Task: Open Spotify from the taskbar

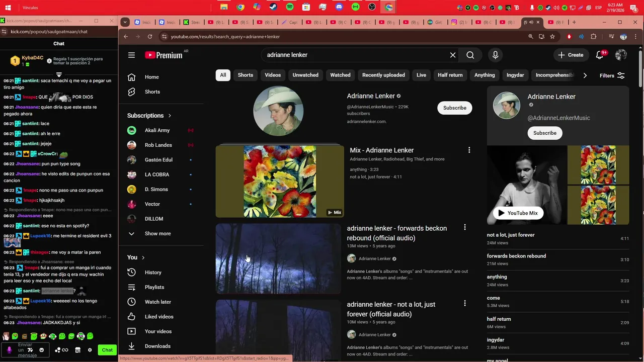Action: point(290,7)
